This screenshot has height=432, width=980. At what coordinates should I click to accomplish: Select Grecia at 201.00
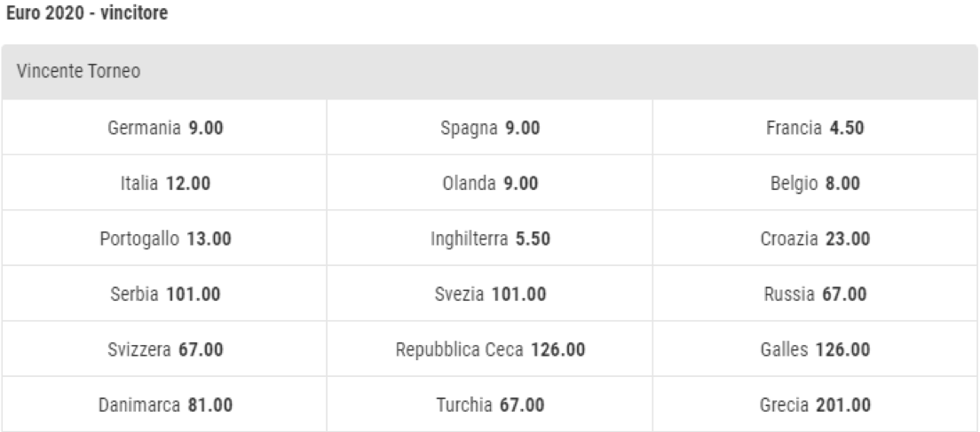point(815,405)
